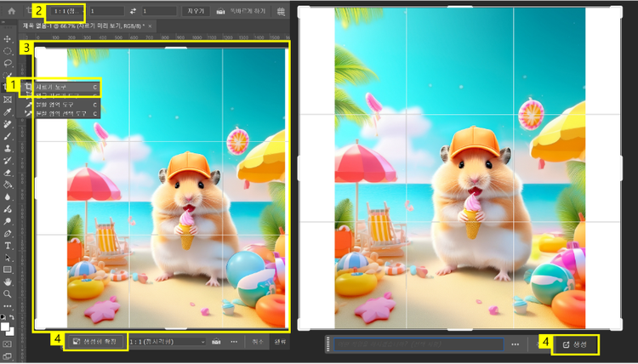
Task: Select the Eraser tool
Action: tap(8, 173)
